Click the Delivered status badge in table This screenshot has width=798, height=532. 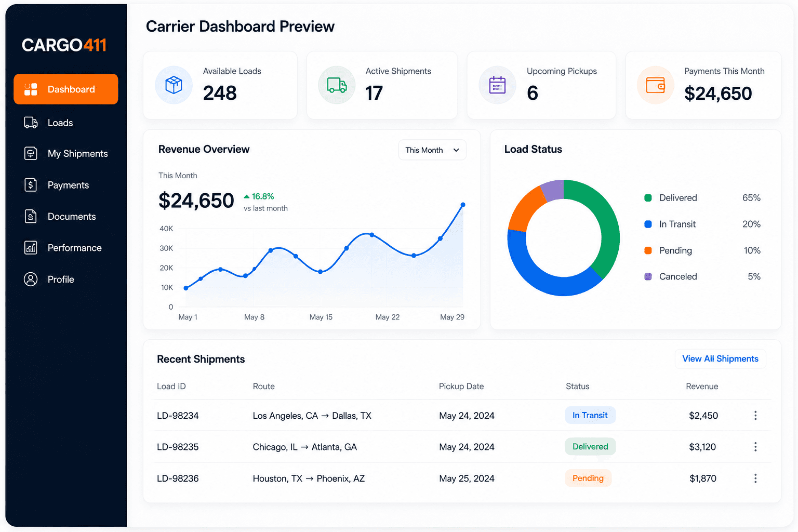coord(590,447)
